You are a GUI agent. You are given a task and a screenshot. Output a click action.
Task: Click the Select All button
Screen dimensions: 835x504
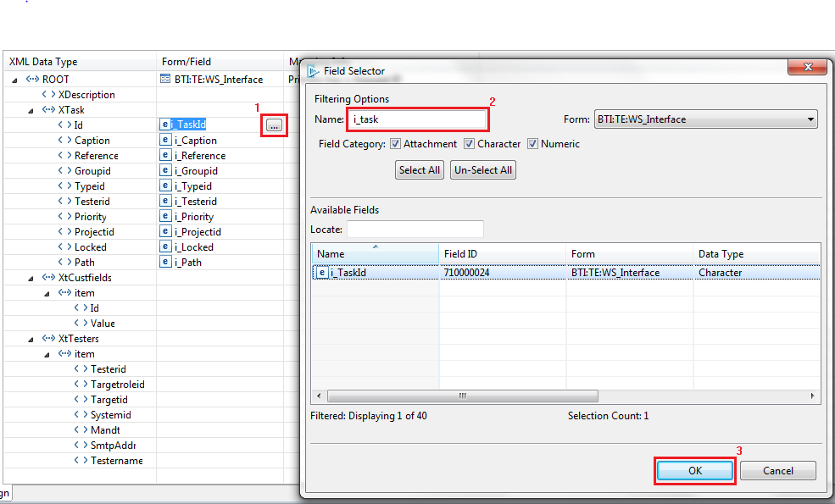420,169
